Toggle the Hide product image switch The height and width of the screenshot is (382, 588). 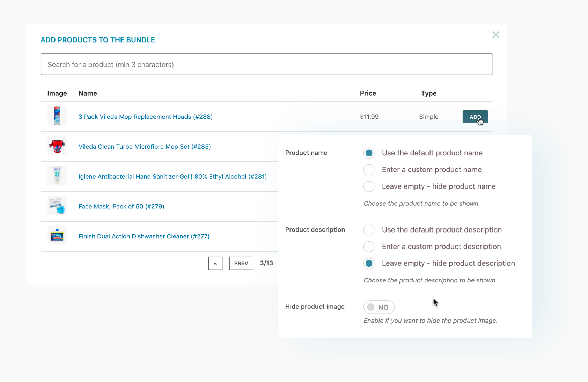point(379,307)
